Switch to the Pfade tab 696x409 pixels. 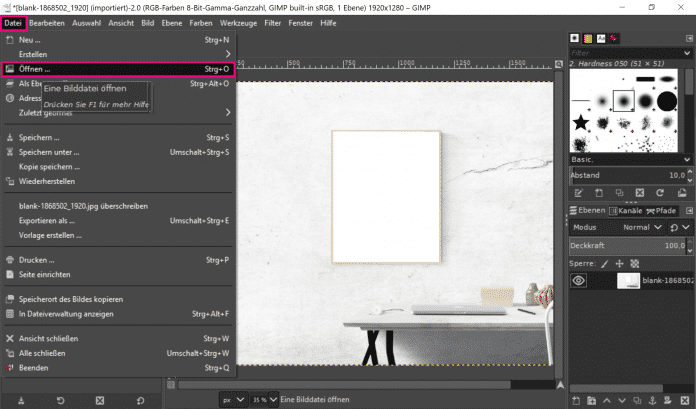[x=663, y=211]
